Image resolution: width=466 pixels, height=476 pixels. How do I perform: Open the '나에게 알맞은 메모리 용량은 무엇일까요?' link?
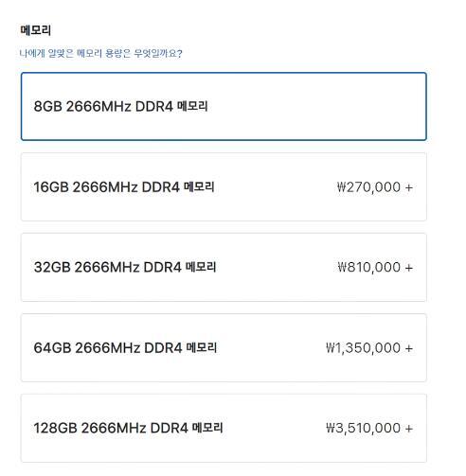[x=100, y=53]
